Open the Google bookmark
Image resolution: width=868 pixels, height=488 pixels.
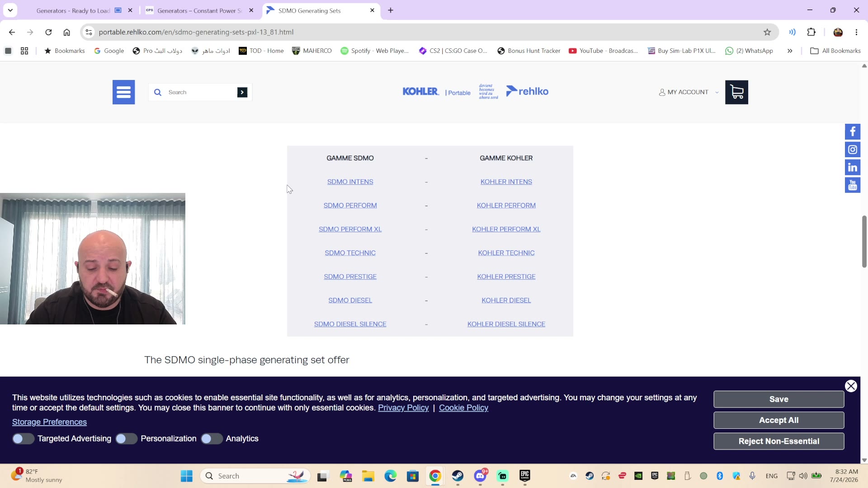click(109, 51)
